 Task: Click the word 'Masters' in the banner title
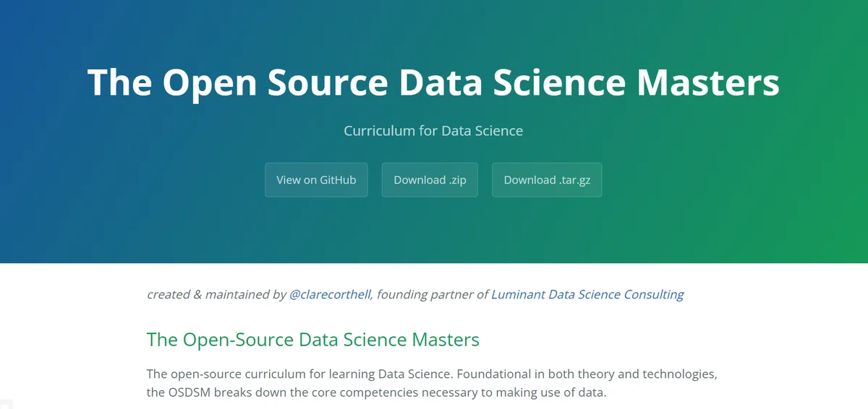pyautogui.click(x=708, y=82)
